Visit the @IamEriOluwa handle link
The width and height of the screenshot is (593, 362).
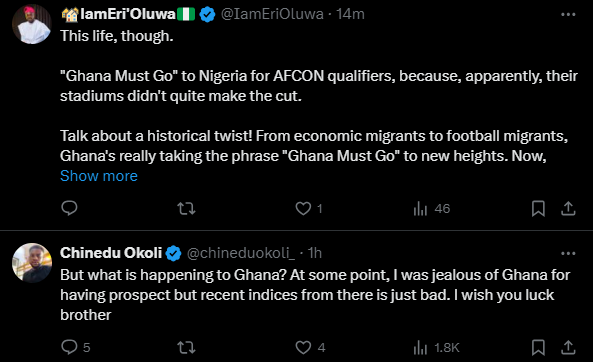(272, 14)
